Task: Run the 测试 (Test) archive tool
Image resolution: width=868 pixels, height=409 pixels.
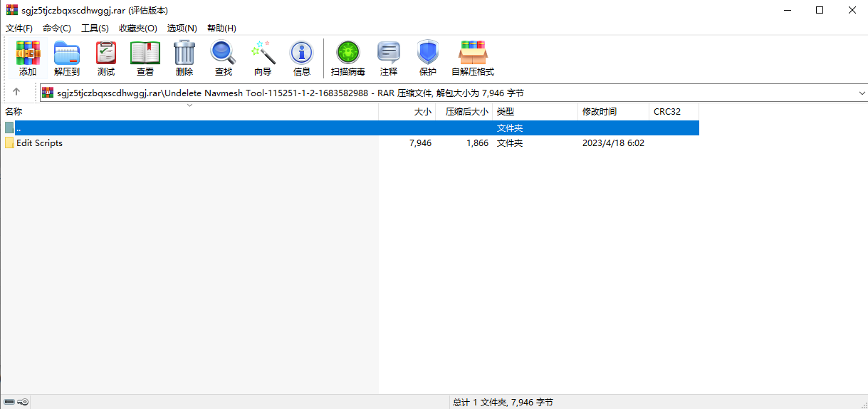Action: pyautogui.click(x=106, y=58)
